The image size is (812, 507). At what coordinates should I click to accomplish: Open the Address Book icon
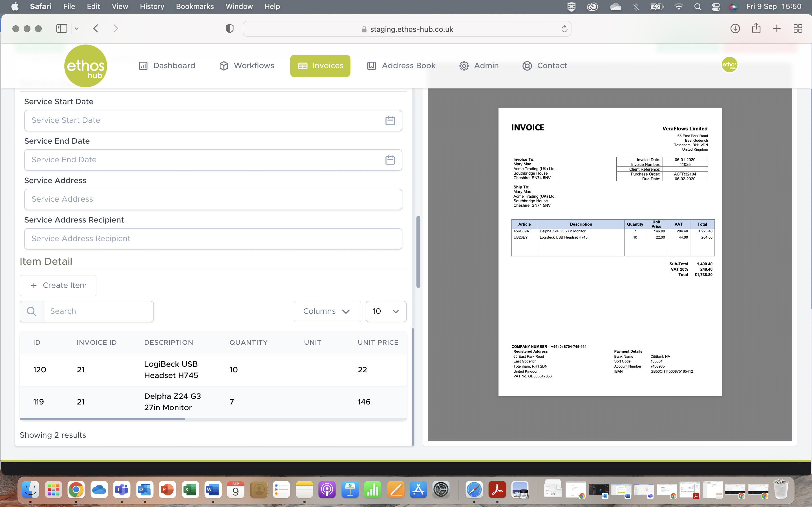point(371,66)
